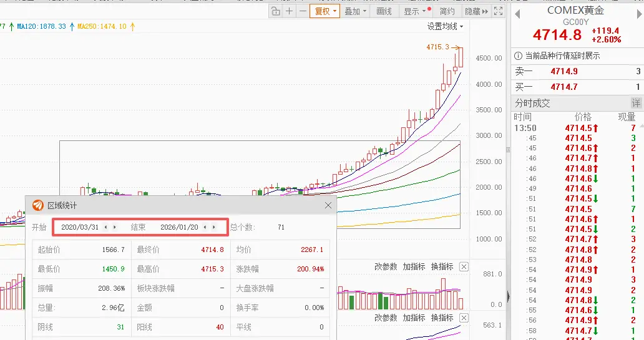Screen dimensions: 644x340
Task: Click the side panel collapse handle arrow
Action: [x=508, y=296]
